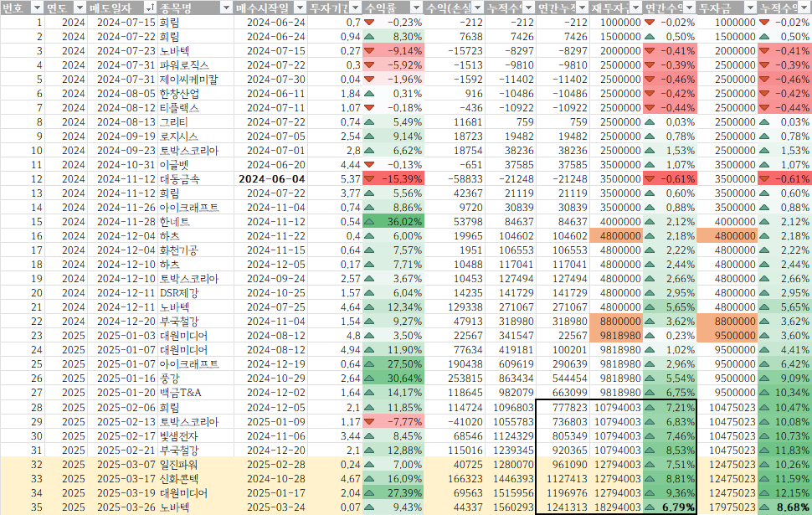Select the 이글벳 stock name cell
Image resolution: width=812 pixels, height=515 pixels.
[x=195, y=165]
